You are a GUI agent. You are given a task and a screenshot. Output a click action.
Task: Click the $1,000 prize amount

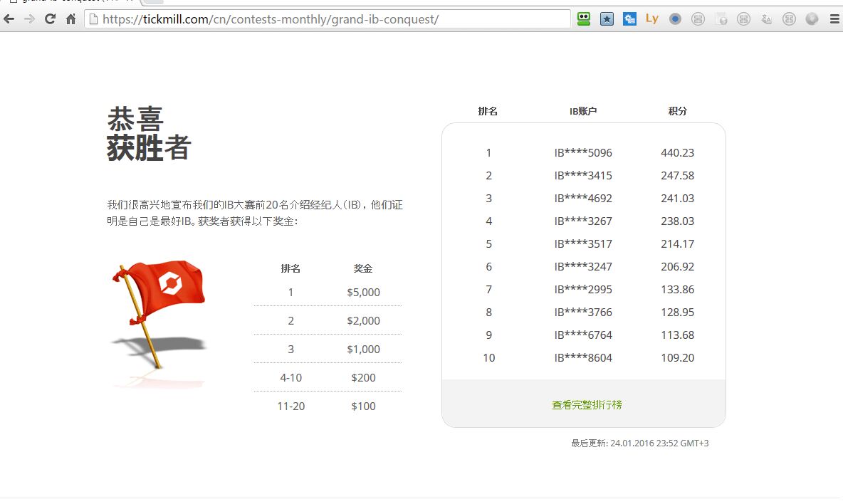tap(363, 350)
